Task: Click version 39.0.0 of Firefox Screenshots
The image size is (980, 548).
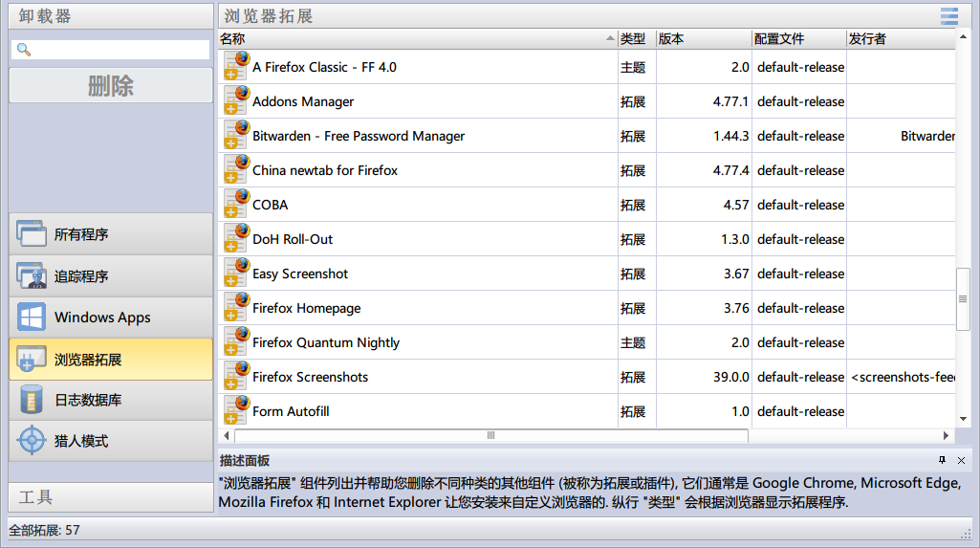Action: [730, 377]
